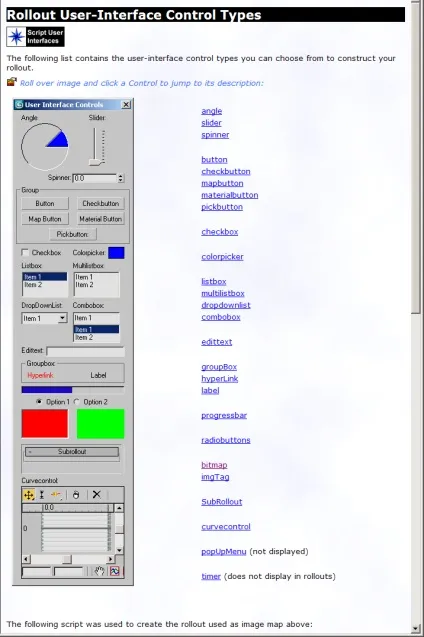Open the listbox link

pyautogui.click(x=214, y=281)
